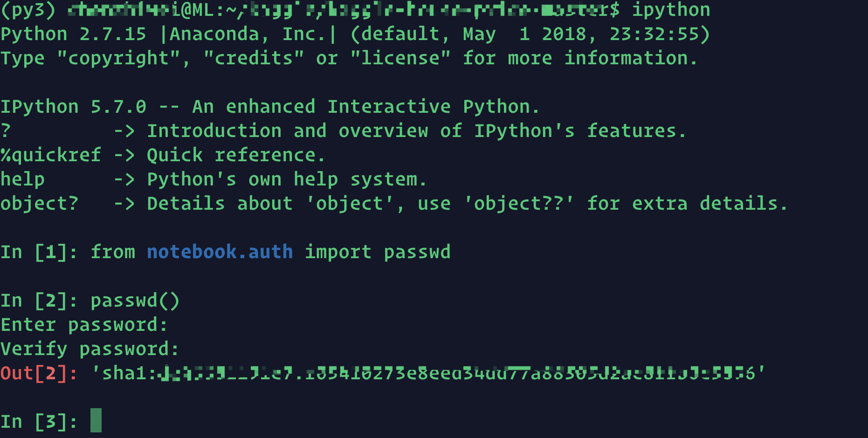The height and width of the screenshot is (438, 868).
Task: Click the 'passwd()' call at In [2]
Action: 135,301
